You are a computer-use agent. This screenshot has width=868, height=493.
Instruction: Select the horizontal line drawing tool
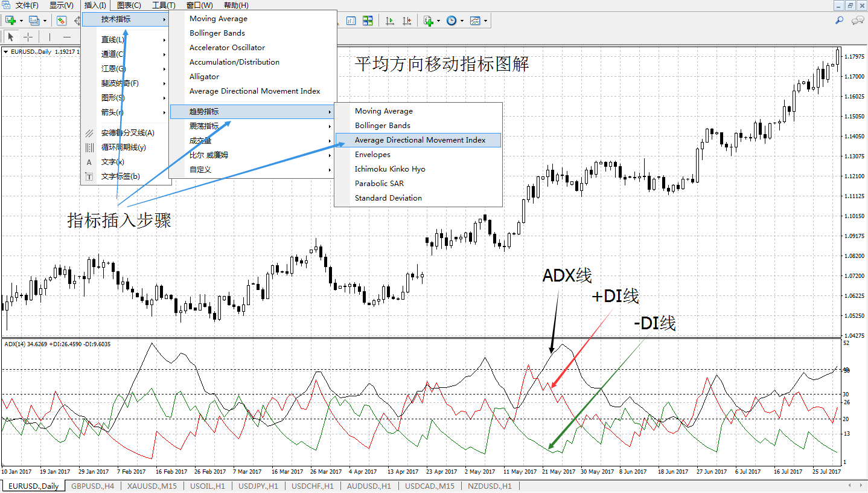pyautogui.click(x=67, y=37)
